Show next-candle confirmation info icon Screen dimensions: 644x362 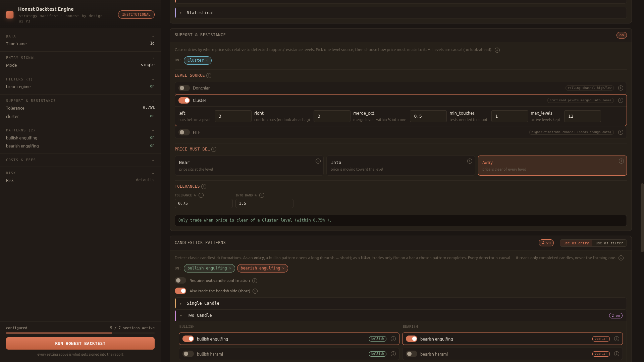point(255,281)
